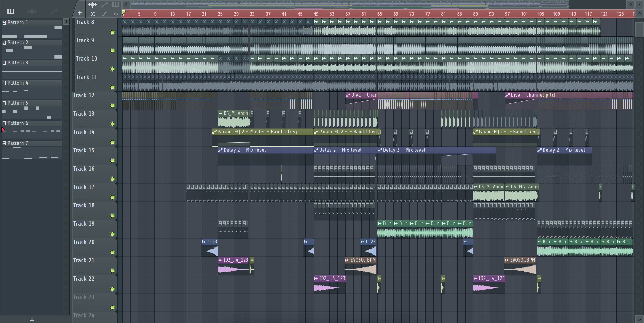The height and width of the screenshot is (323, 644).
Task: Mute Track 16 with its green light
Action: tap(112, 179)
